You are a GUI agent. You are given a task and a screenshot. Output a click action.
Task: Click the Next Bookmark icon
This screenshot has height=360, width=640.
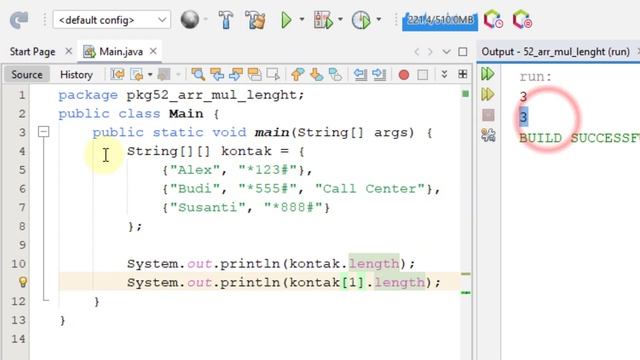(x=316, y=74)
